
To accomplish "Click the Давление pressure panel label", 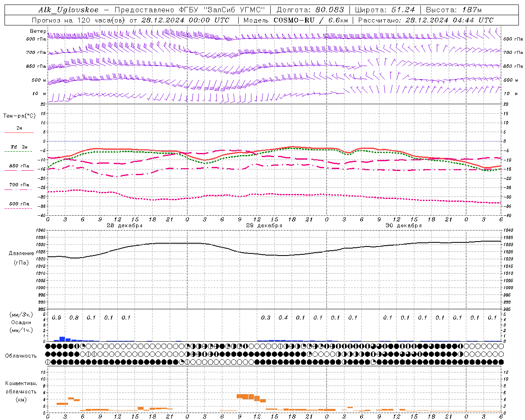I will pyautogui.click(x=21, y=253).
